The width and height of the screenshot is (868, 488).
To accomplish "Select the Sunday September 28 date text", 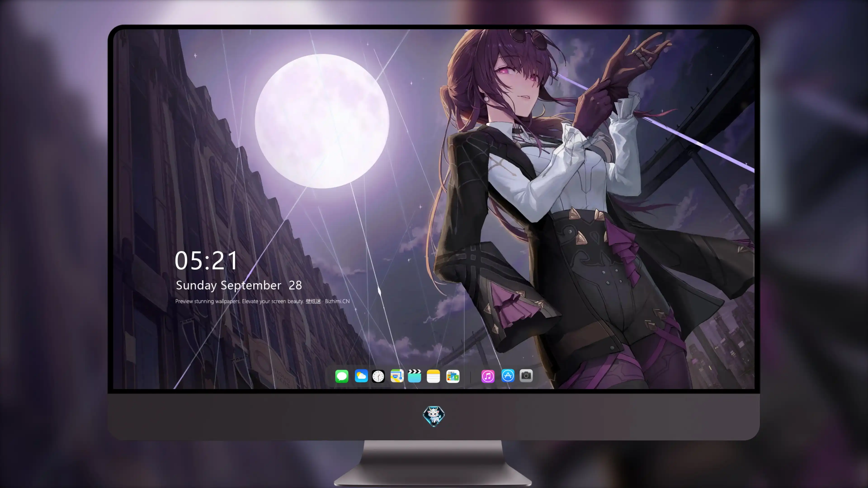I will [x=238, y=285].
